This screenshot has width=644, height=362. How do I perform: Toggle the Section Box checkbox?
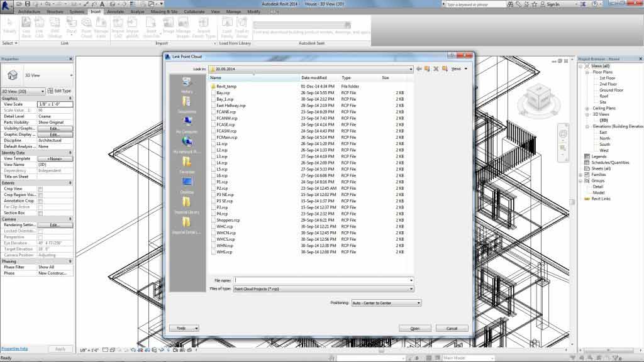40,213
